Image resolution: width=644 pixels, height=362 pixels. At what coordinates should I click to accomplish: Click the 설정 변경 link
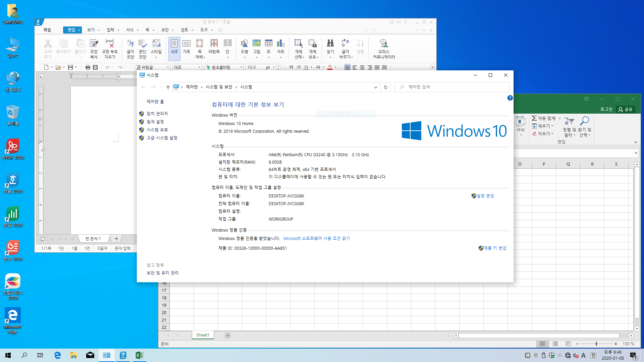point(485,196)
